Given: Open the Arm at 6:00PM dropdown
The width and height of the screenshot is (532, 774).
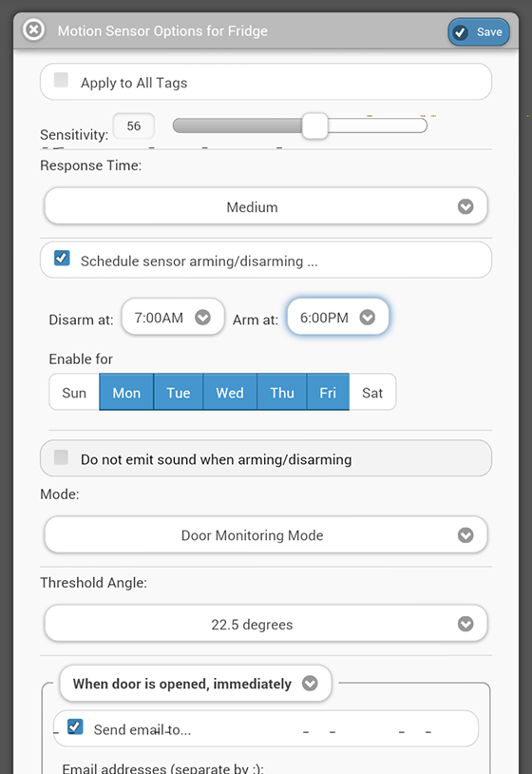Looking at the screenshot, I should 338,317.
